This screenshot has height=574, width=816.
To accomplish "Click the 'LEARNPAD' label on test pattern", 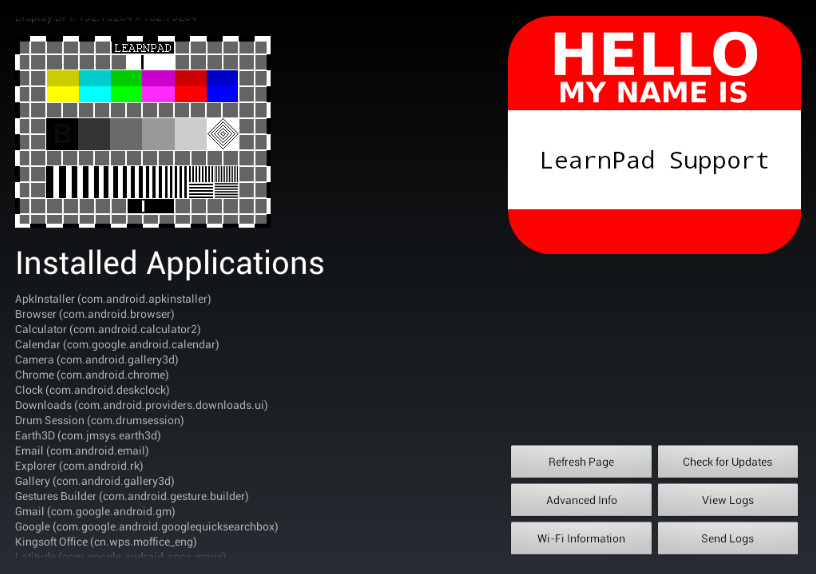I will pyautogui.click(x=143, y=48).
